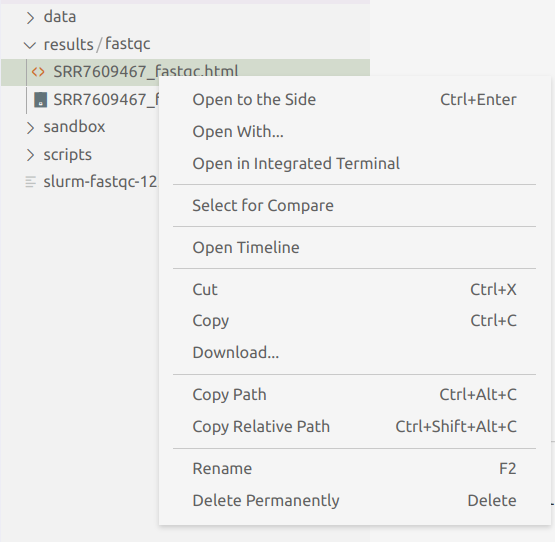Click the text file icon beside slurm-fastqc log
The height and width of the screenshot is (542, 555).
(31, 182)
